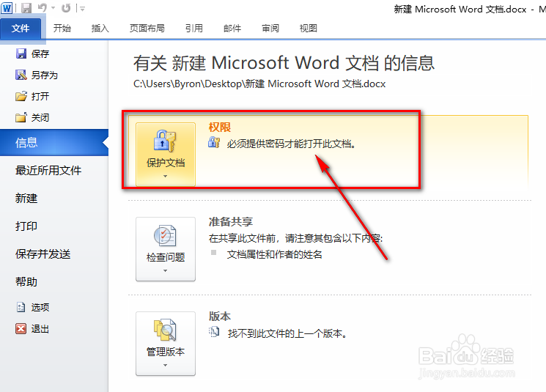Expand the 检查问题 dropdown arrow
This screenshot has width=546, height=392.
pyautogui.click(x=166, y=270)
